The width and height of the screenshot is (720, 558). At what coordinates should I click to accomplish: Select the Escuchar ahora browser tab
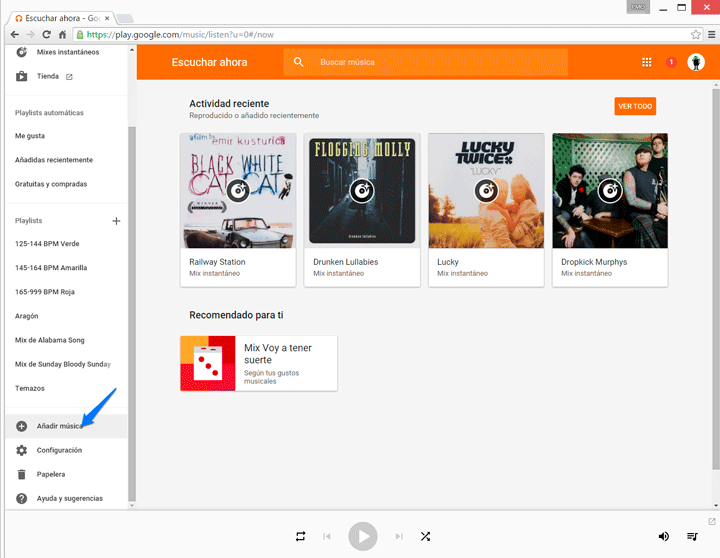(62, 18)
